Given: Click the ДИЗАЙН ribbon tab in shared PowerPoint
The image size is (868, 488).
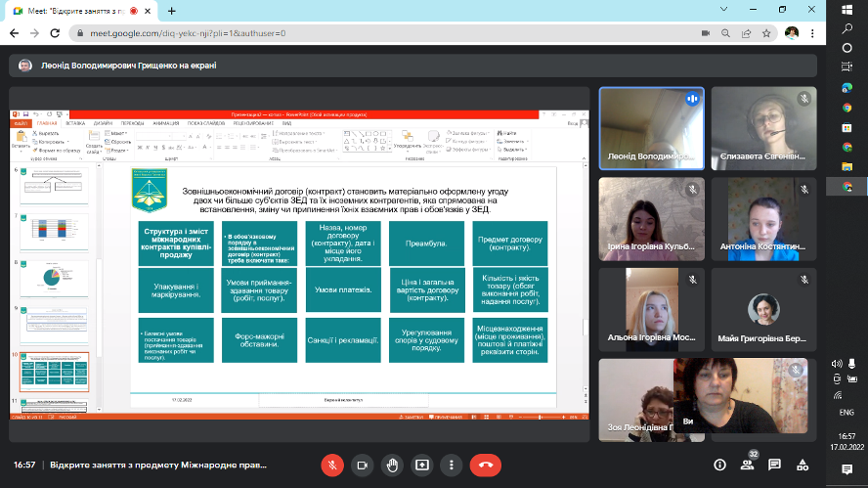Looking at the screenshot, I should tap(103, 123).
